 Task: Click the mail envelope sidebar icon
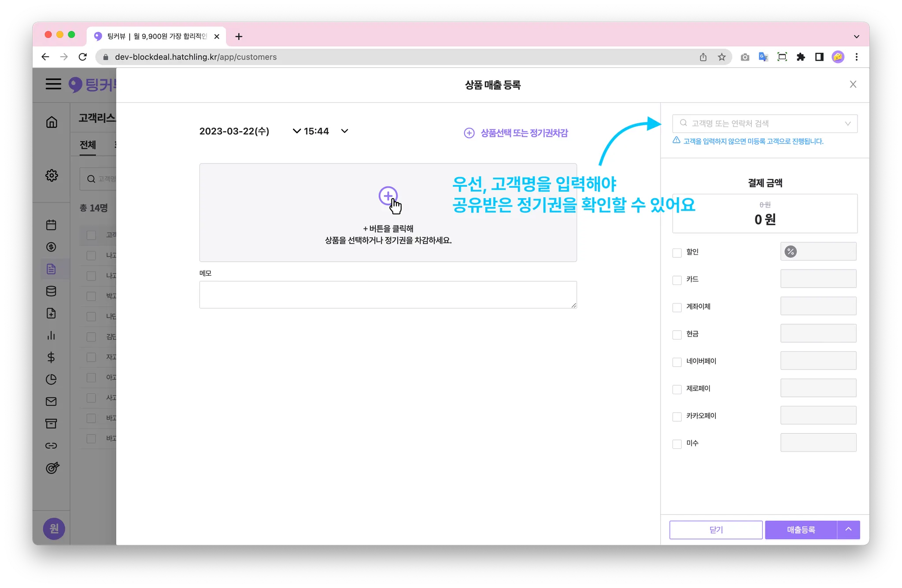click(x=51, y=401)
